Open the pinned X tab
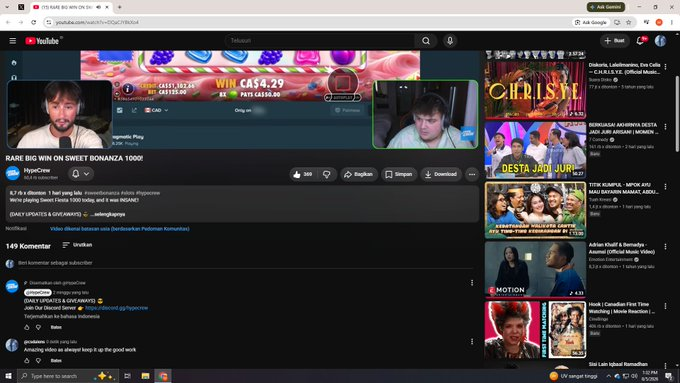The width and height of the screenshot is (680, 383). 21,7
